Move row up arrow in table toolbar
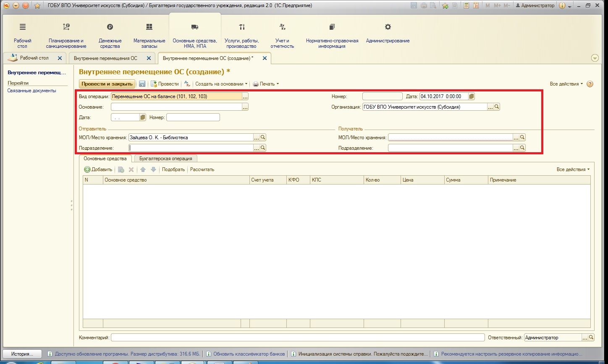The height and width of the screenshot is (364, 608). pyautogui.click(x=143, y=169)
